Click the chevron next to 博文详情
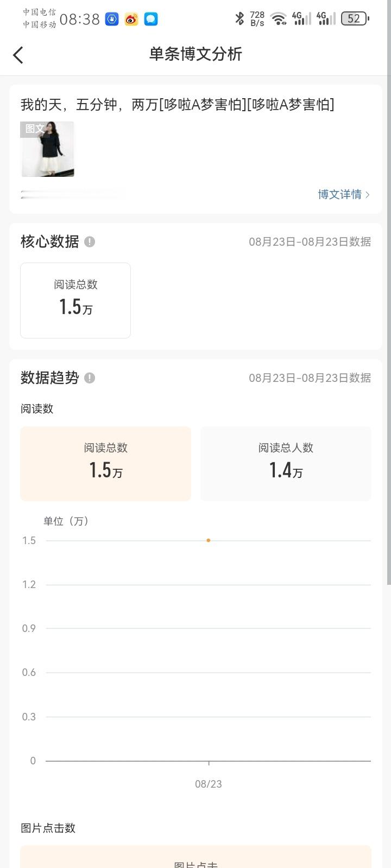Screen dimensions: 391x868 pyautogui.click(x=368, y=194)
